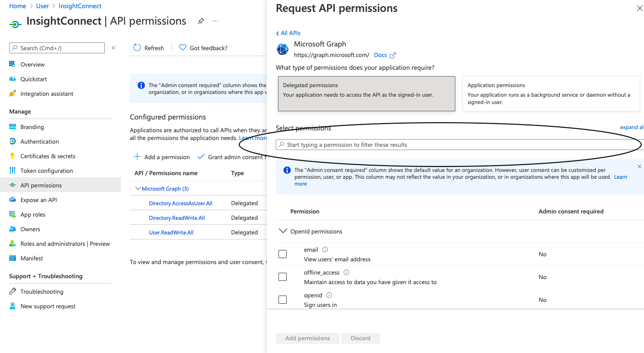This screenshot has height=353, width=644.
Task: Check the offline_access permission checkbox
Action: (283, 277)
